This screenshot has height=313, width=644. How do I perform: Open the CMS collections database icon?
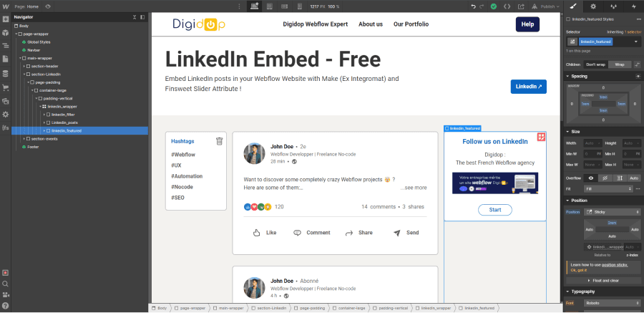coord(5,74)
